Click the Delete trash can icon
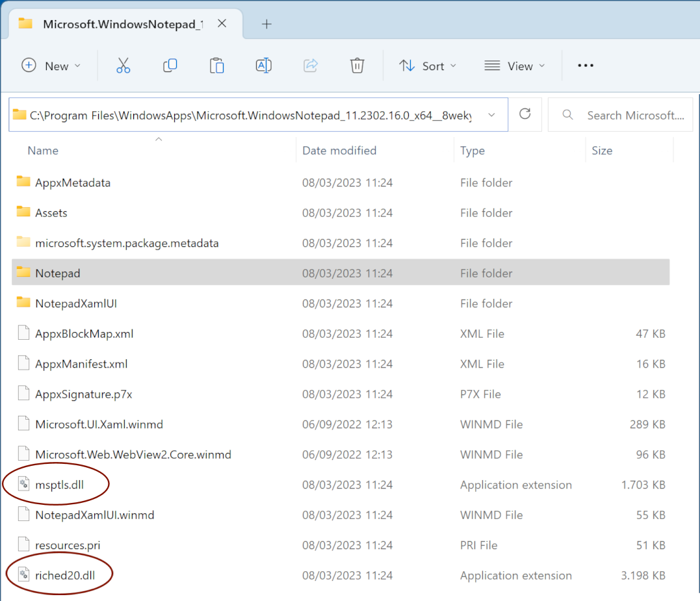Screen dimensions: 700x601 tap(357, 66)
